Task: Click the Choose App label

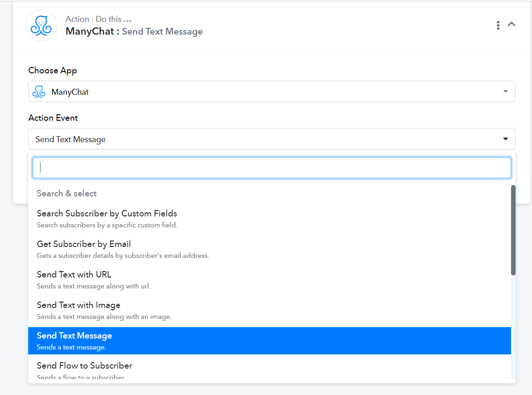Action: (53, 70)
